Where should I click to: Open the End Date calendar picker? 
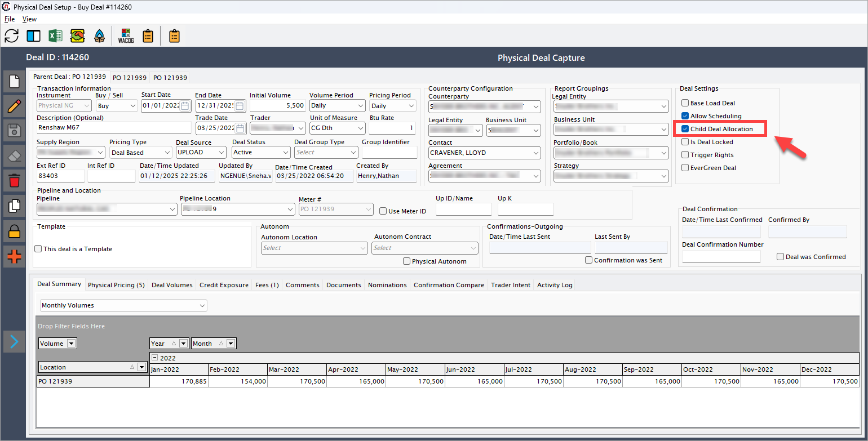tap(240, 106)
